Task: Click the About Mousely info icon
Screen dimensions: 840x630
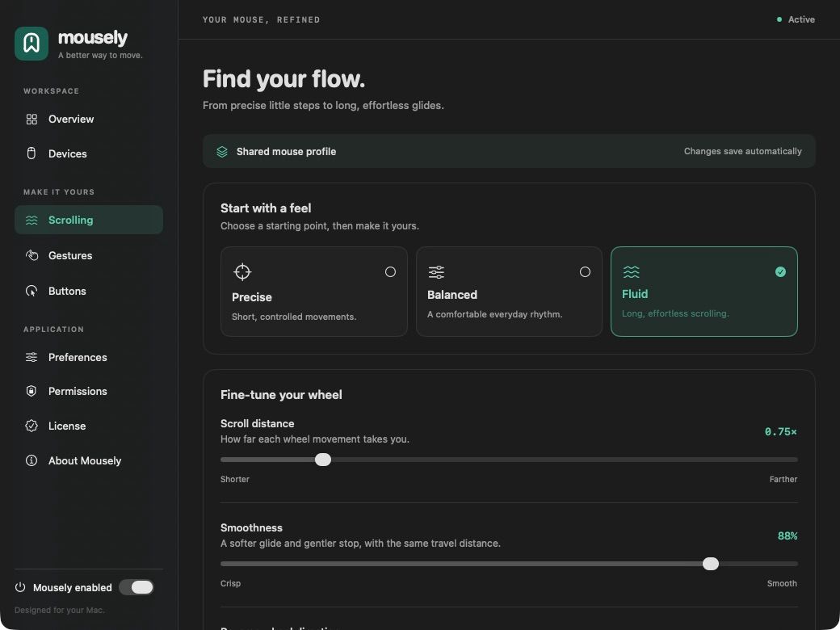Action: point(31,460)
